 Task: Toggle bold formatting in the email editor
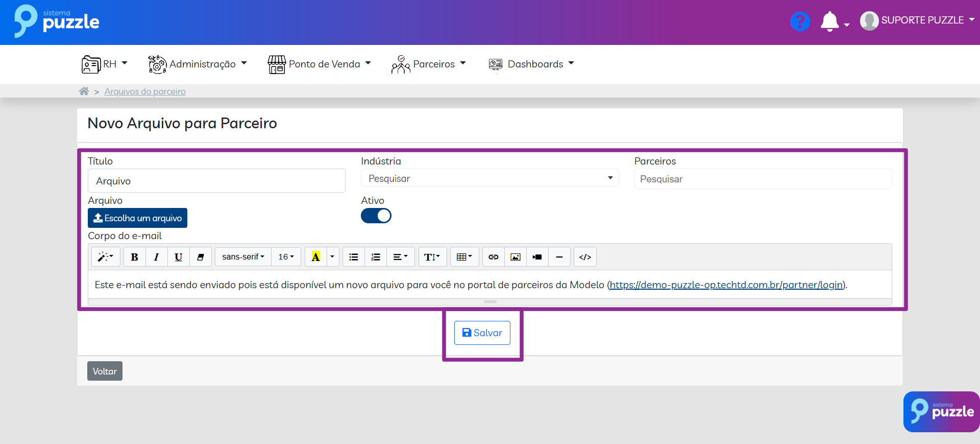[x=134, y=257]
